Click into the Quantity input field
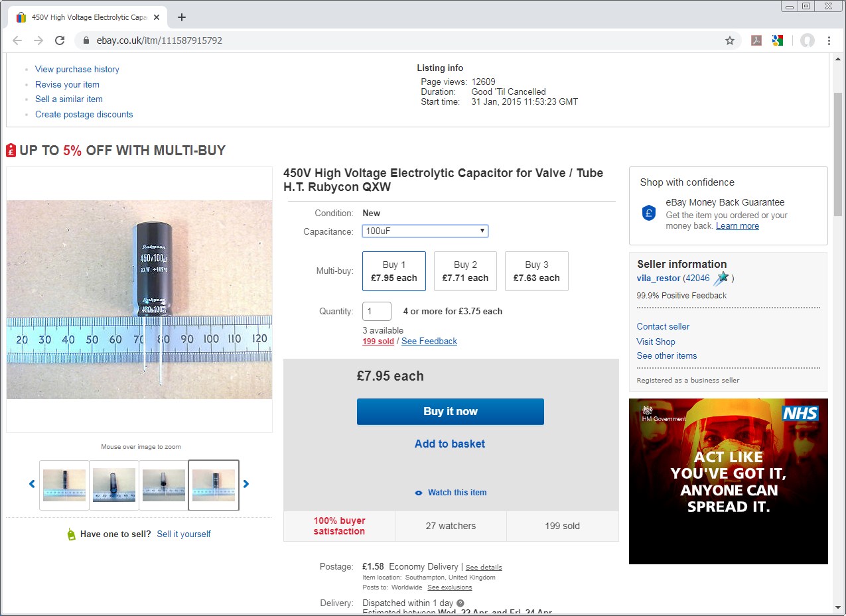 tap(376, 311)
